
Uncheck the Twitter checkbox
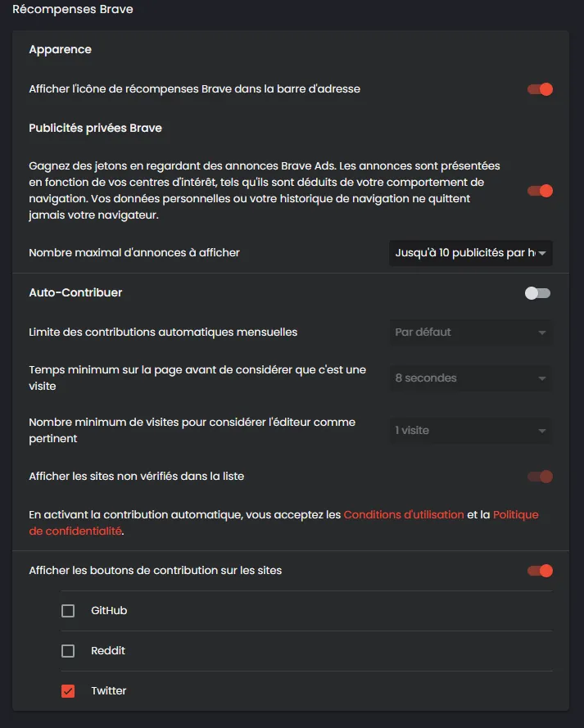coord(68,691)
